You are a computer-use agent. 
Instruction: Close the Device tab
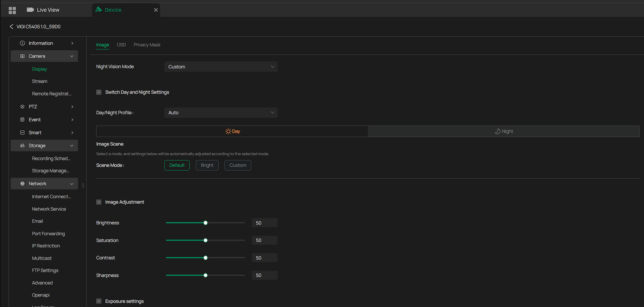pyautogui.click(x=156, y=10)
